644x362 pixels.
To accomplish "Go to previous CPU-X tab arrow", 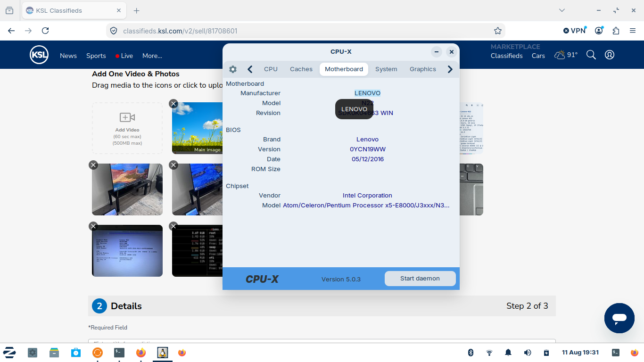I will [x=250, y=69].
